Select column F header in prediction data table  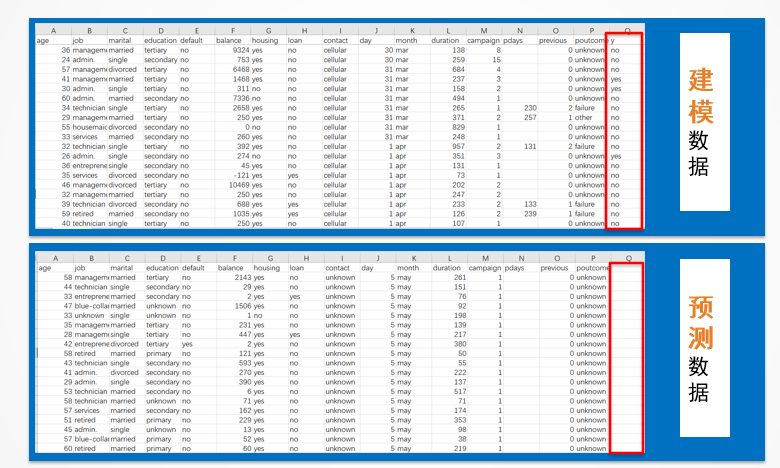(x=233, y=257)
